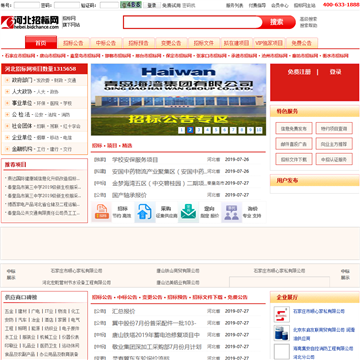Open the 学校安保服务项目 listing
The height and width of the screenshot is (360, 360).
tap(135, 160)
